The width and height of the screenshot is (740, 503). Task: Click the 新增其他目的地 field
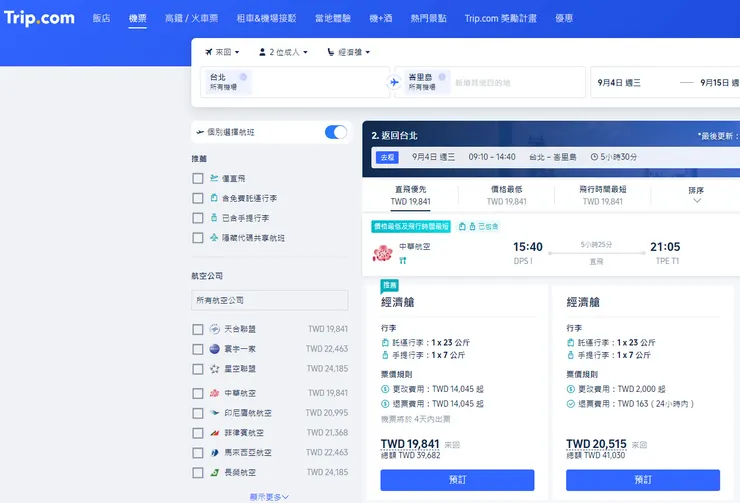point(482,83)
